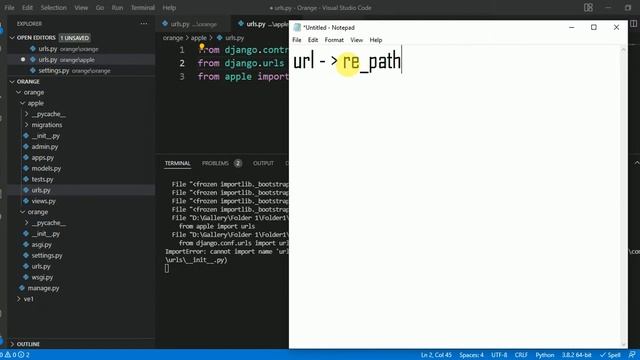Open asgi.py in explorer

[41, 244]
